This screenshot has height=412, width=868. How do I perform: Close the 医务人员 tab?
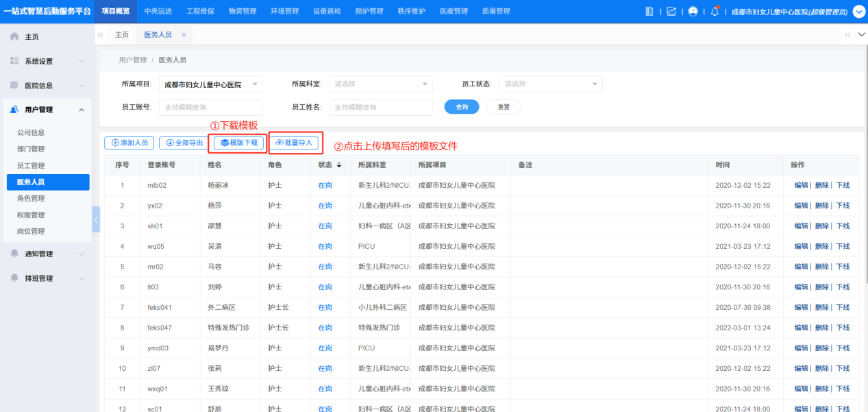coord(184,34)
